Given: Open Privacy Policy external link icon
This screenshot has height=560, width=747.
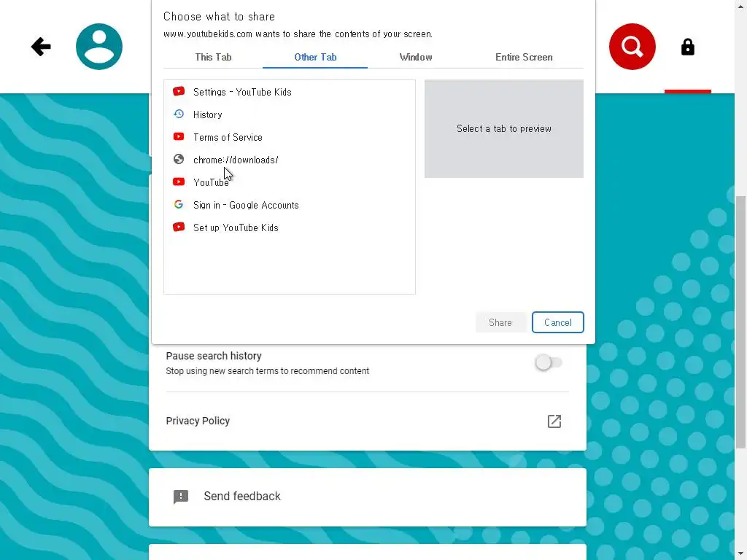Looking at the screenshot, I should click(x=554, y=421).
